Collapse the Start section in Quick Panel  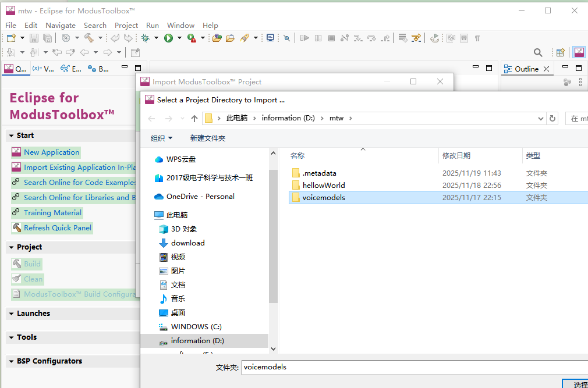coord(11,136)
